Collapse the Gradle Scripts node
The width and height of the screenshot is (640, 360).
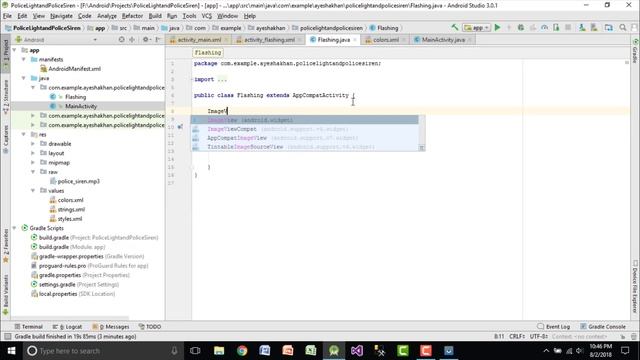click(x=15, y=228)
